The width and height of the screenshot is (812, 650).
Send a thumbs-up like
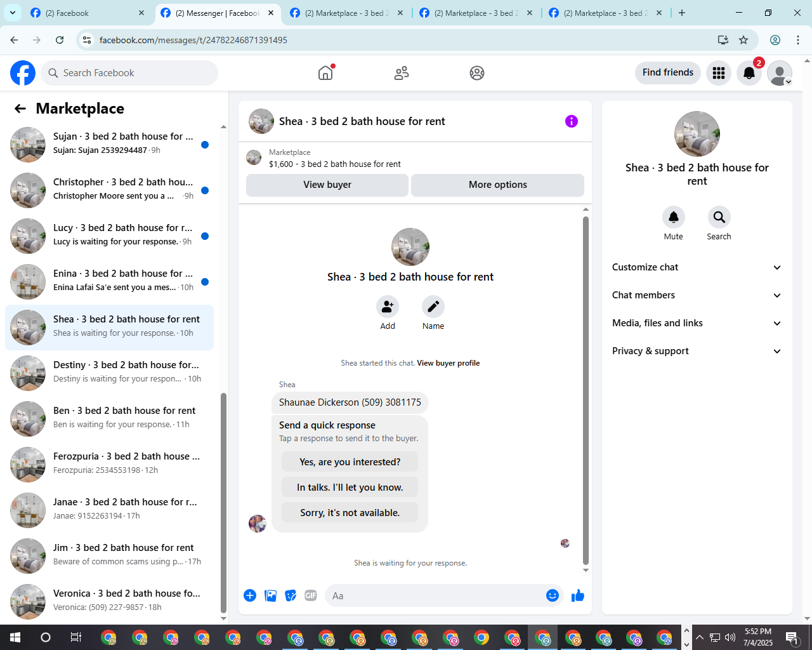coord(578,595)
